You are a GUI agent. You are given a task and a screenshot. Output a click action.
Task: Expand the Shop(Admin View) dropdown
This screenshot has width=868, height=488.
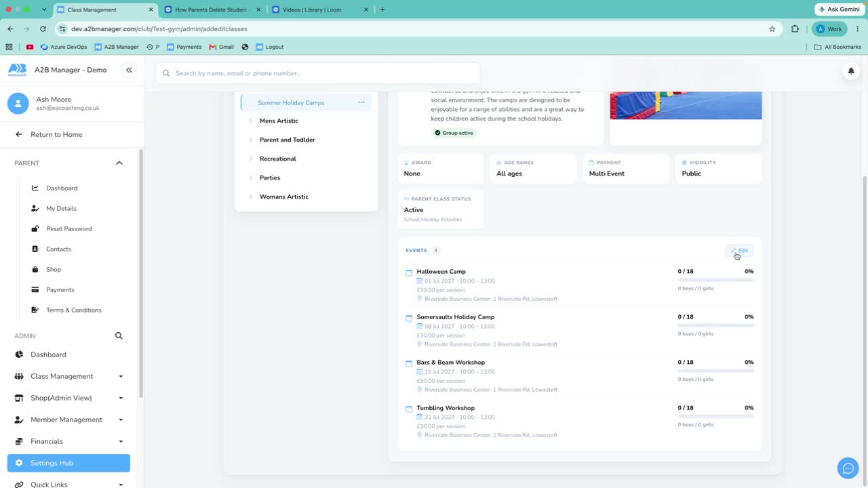click(121, 398)
